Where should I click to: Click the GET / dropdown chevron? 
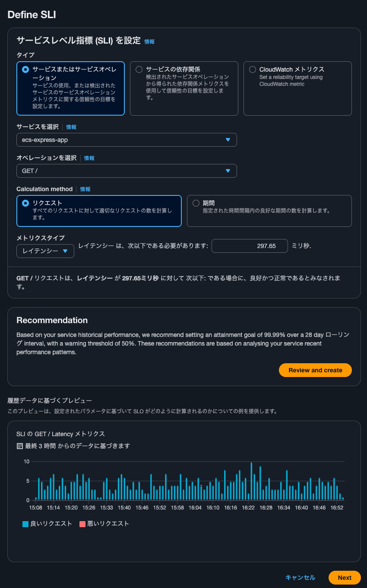(x=228, y=171)
